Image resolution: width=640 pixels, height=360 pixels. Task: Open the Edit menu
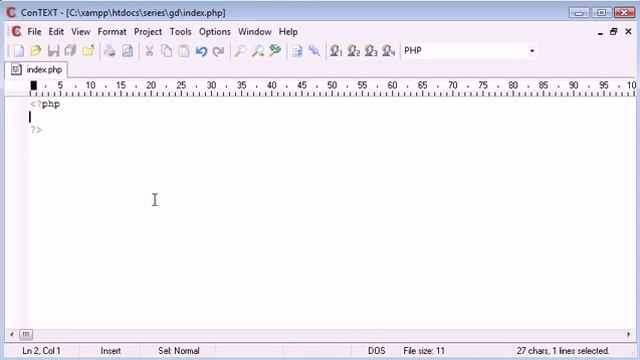click(56, 32)
